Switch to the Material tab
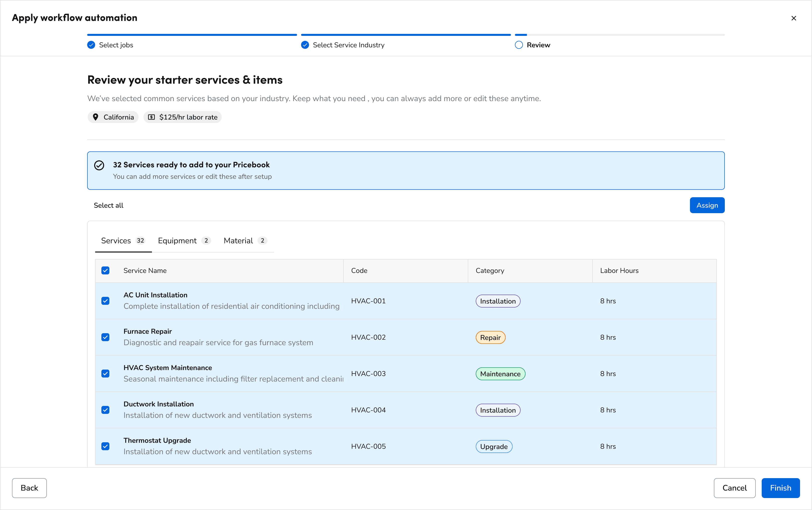The width and height of the screenshot is (812, 510). [245, 241]
